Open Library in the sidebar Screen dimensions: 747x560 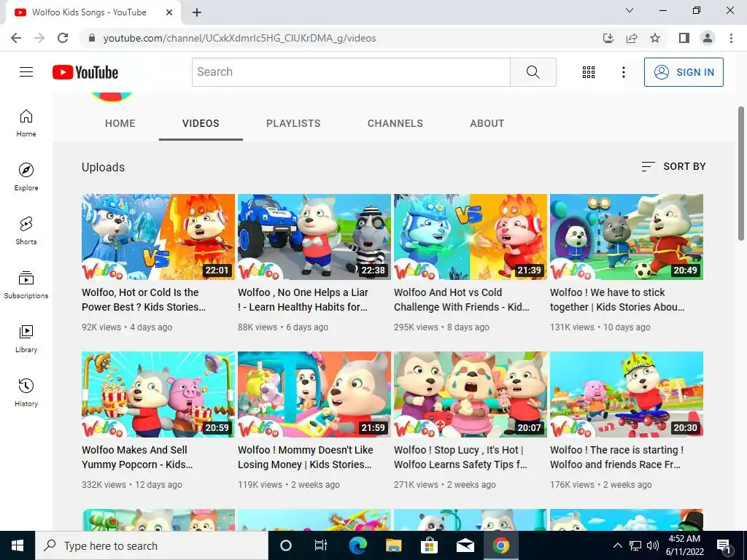[x=26, y=339]
